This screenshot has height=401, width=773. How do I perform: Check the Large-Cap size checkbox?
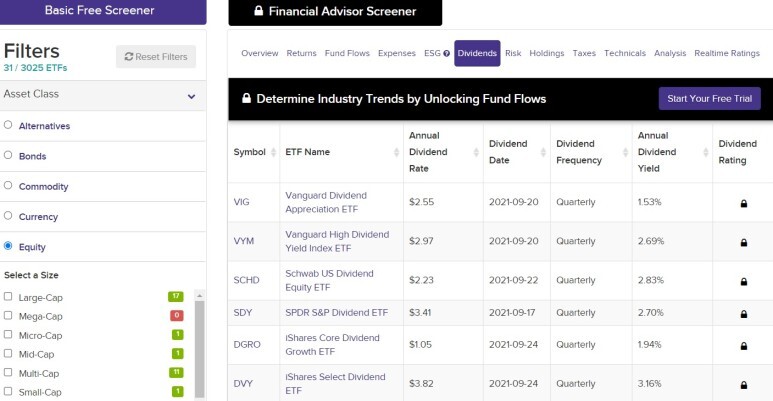tap(8, 296)
